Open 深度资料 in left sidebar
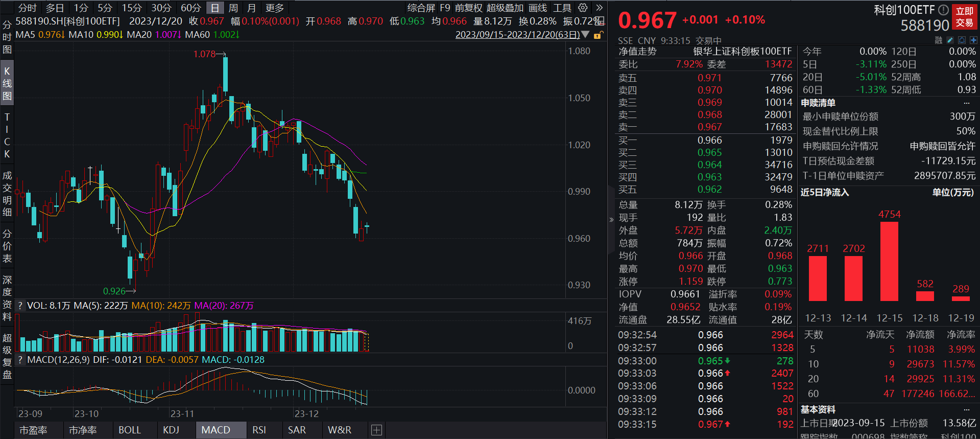Image resolution: width=980 pixels, height=439 pixels. click(x=7, y=298)
